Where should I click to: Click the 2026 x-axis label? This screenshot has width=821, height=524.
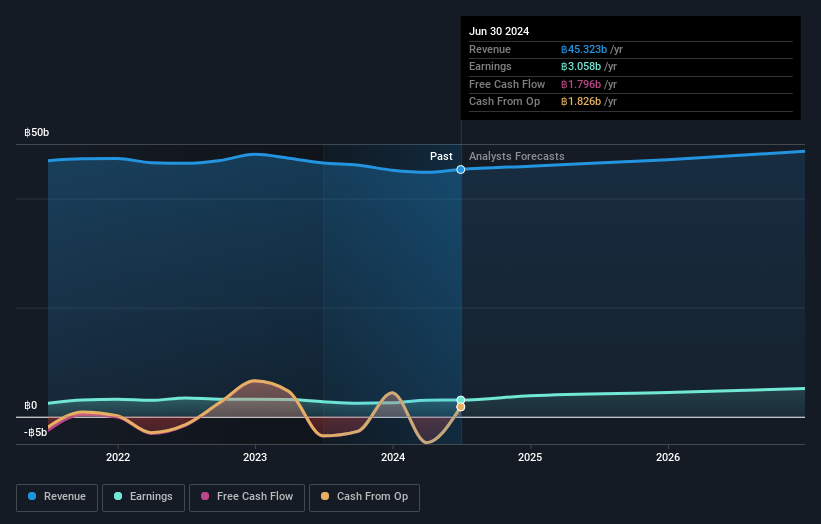(x=668, y=457)
